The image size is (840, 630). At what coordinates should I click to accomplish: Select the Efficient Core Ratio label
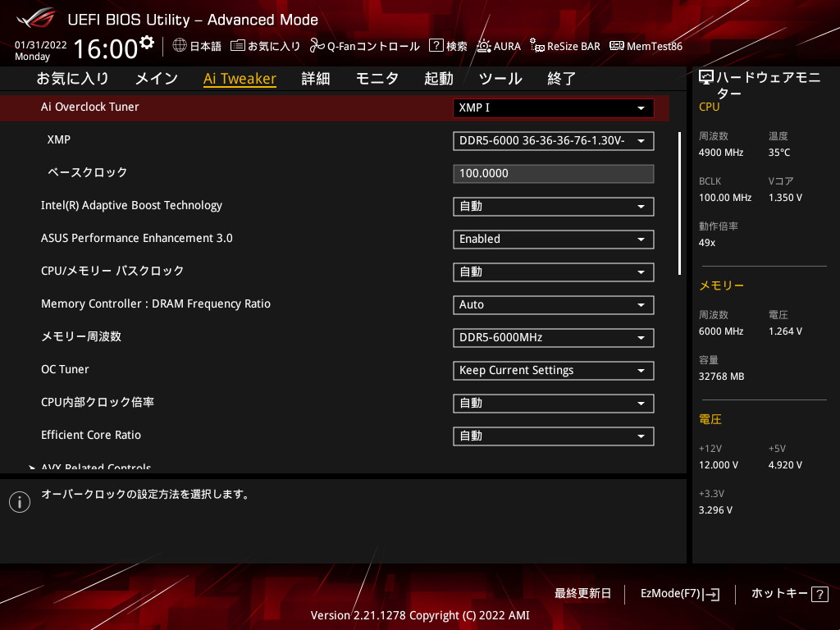(91, 435)
